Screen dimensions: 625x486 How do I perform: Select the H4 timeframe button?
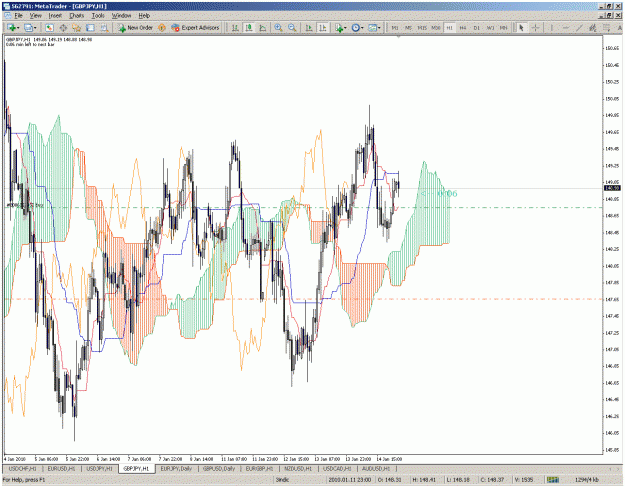click(463, 28)
